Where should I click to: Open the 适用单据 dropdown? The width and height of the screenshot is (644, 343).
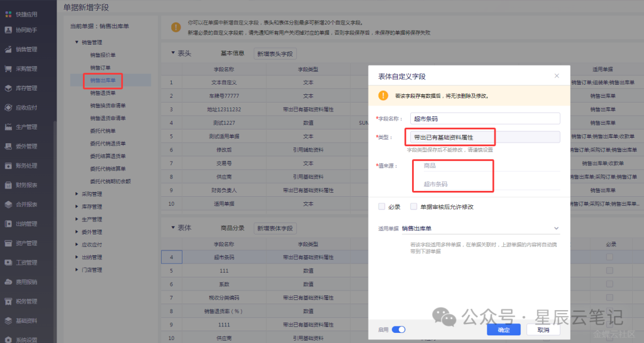tap(556, 228)
